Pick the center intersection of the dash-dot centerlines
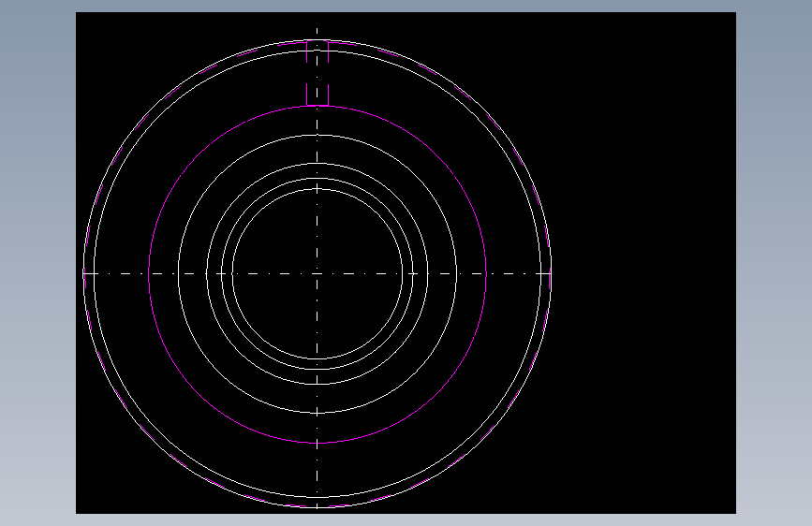 pyautogui.click(x=317, y=274)
